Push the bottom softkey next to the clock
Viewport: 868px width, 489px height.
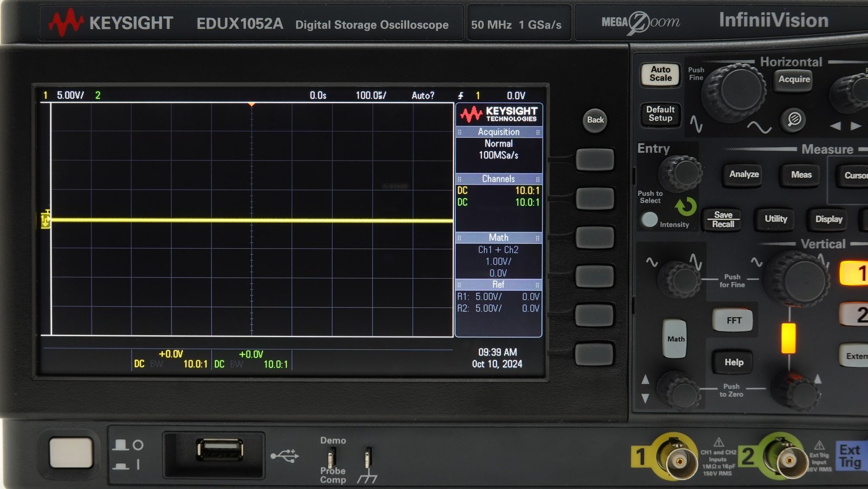pos(594,354)
